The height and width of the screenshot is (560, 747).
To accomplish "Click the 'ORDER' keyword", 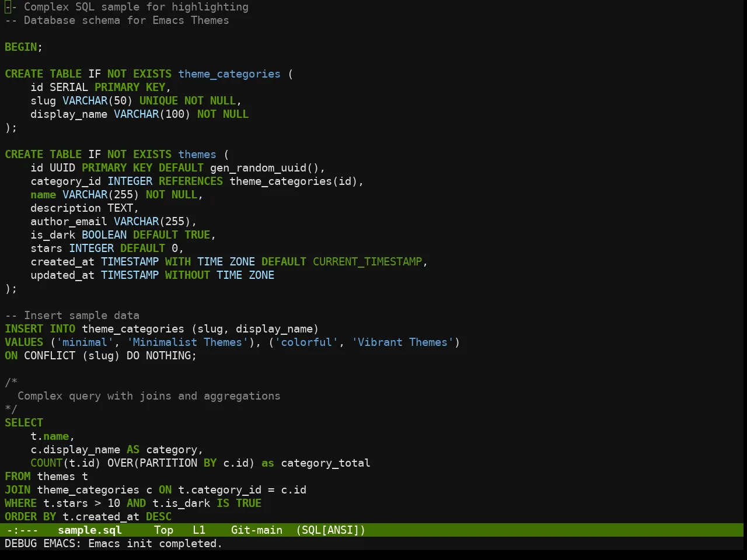I will [x=21, y=517].
